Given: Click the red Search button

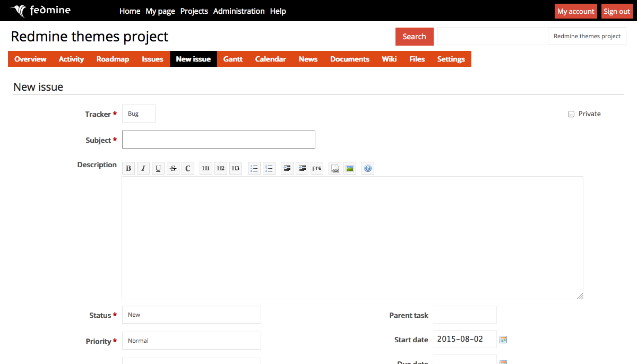Looking at the screenshot, I should [415, 37].
